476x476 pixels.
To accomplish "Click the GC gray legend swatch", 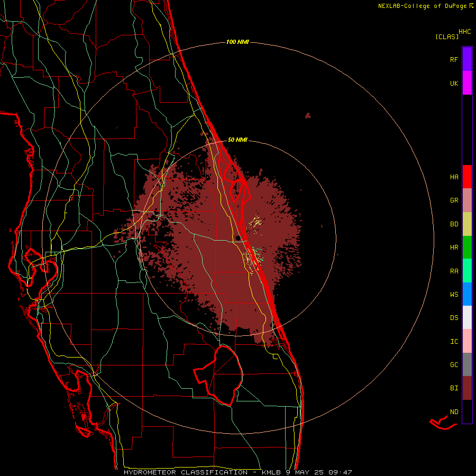I will pos(467,364).
